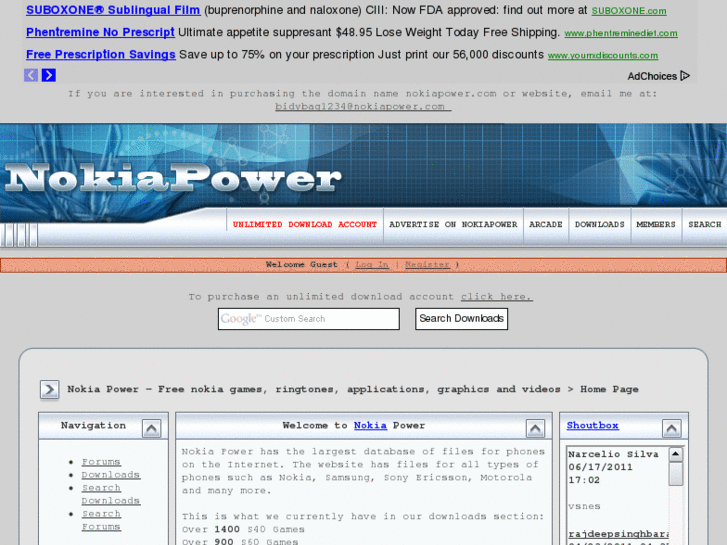Click the 'Narcelio Silva' shout name
This screenshot has width=727, height=545.
point(613,455)
